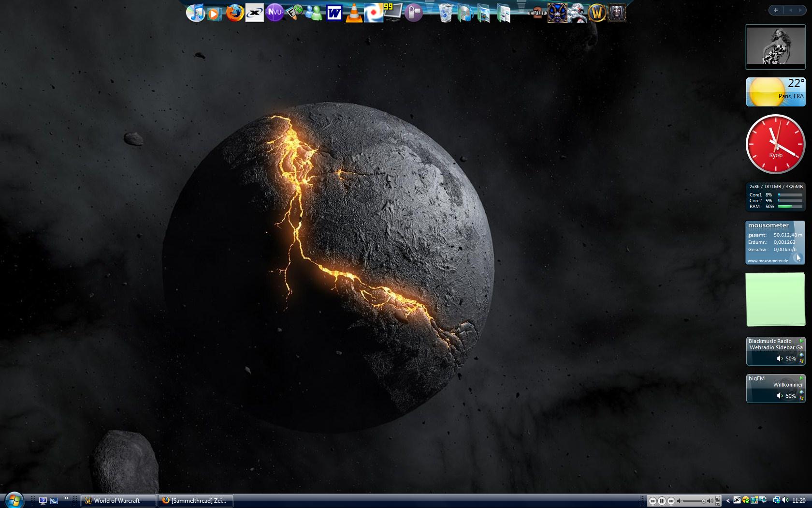Open Windows Media Player from the dock
The height and width of the screenshot is (508, 812).
(x=215, y=14)
